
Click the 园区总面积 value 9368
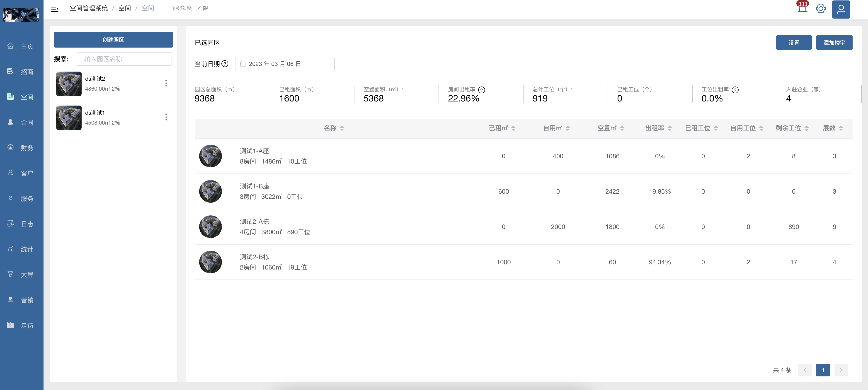pos(204,98)
